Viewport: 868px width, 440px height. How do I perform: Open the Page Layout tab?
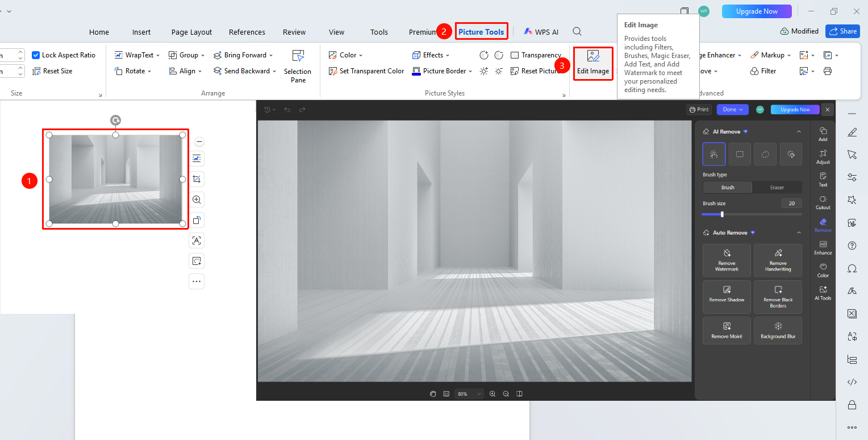[x=191, y=32]
